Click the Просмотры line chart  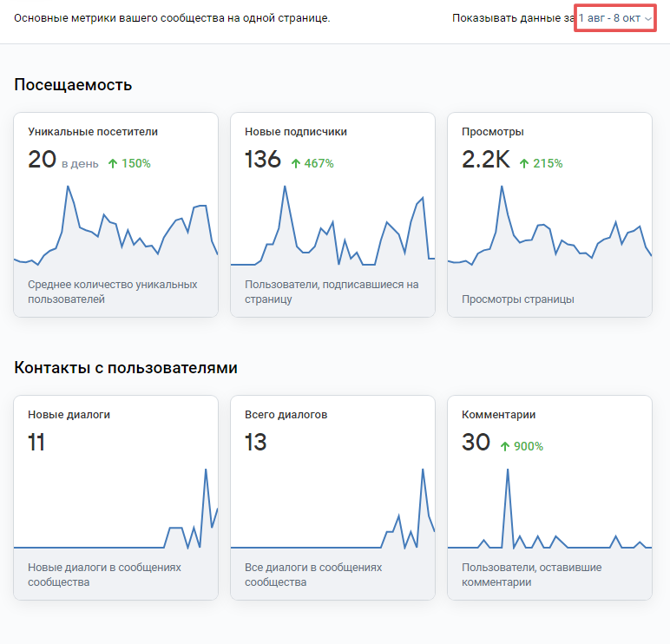(x=549, y=226)
